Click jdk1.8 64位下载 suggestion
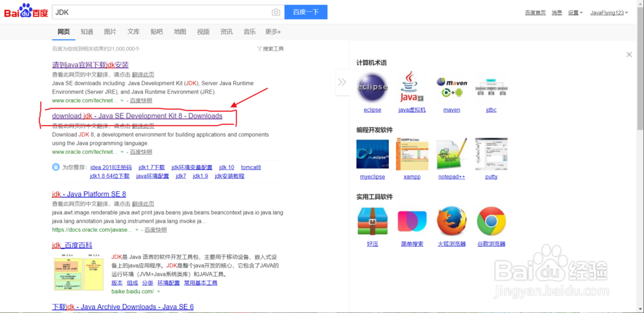The height and width of the screenshot is (313, 644). (109, 176)
